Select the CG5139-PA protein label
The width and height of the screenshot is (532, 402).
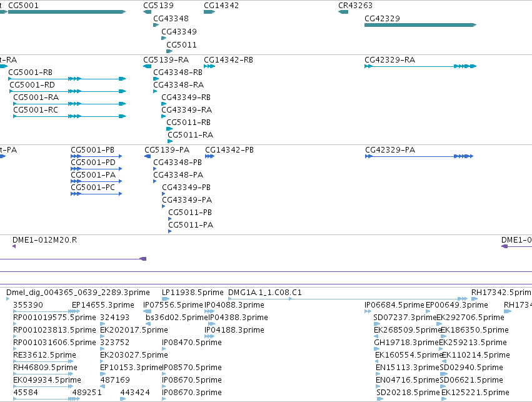click(x=167, y=150)
